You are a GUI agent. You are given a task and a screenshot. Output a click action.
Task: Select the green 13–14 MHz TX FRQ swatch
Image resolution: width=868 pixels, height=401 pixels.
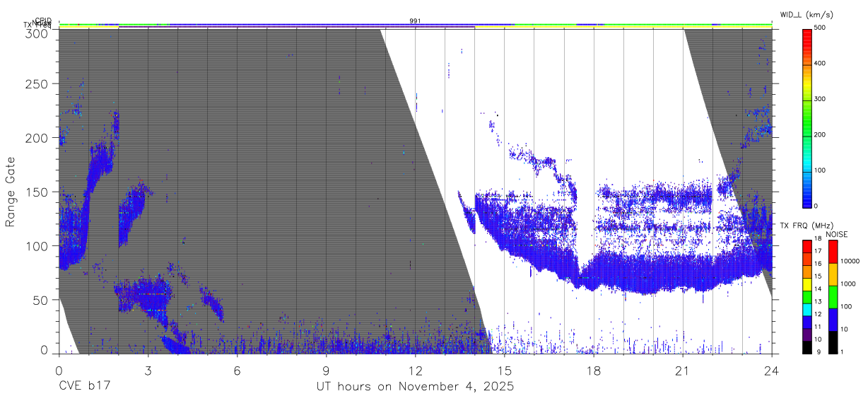click(807, 296)
